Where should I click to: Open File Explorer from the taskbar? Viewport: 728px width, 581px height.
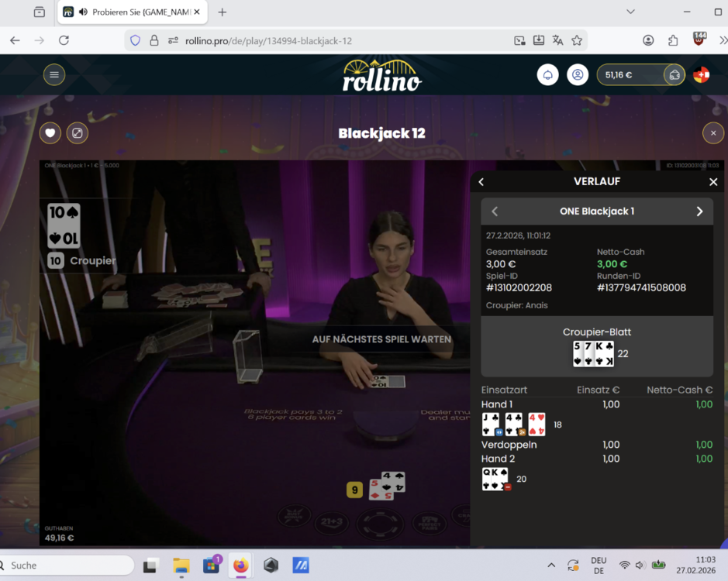coord(181,566)
